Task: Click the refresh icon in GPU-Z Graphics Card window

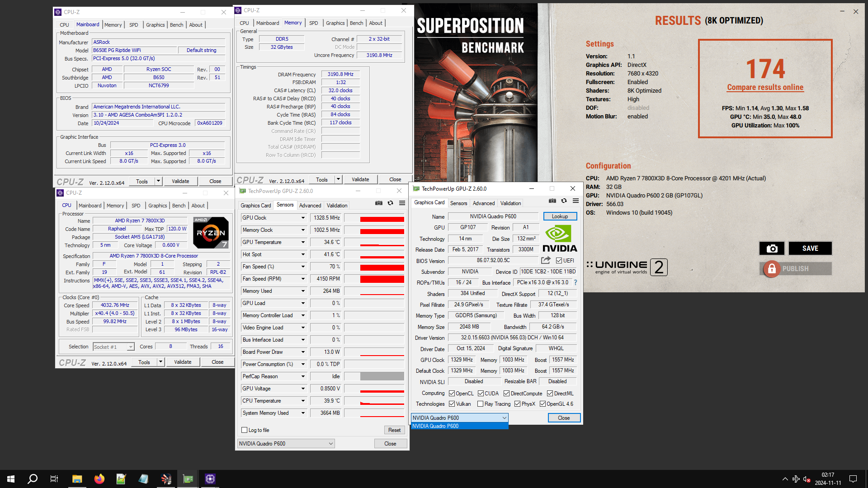Action: pyautogui.click(x=564, y=201)
